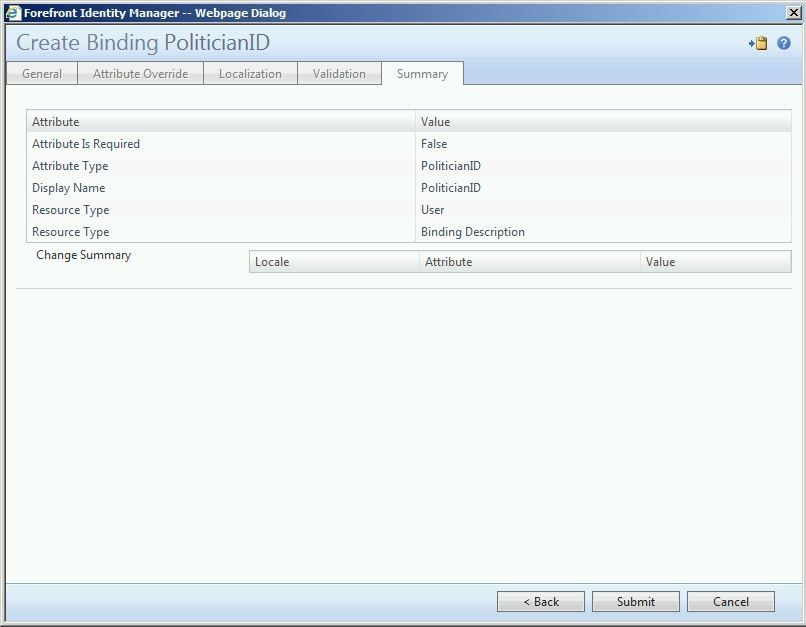Click the clipboard shortcut icon beside Help
The image size is (806, 627).
coord(758,43)
